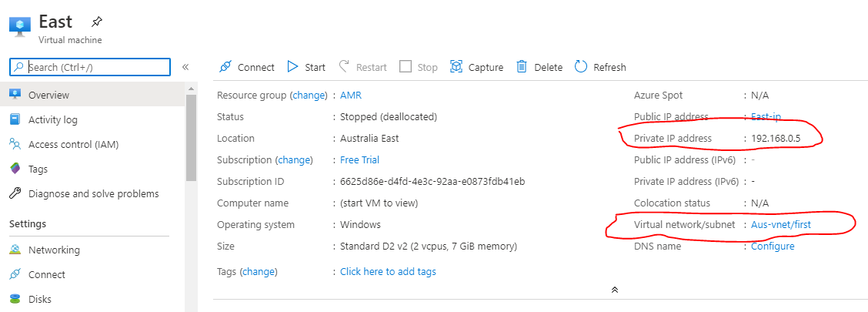The height and width of the screenshot is (312, 868).
Task: Click the Configure DNS name link
Action: [x=773, y=246]
